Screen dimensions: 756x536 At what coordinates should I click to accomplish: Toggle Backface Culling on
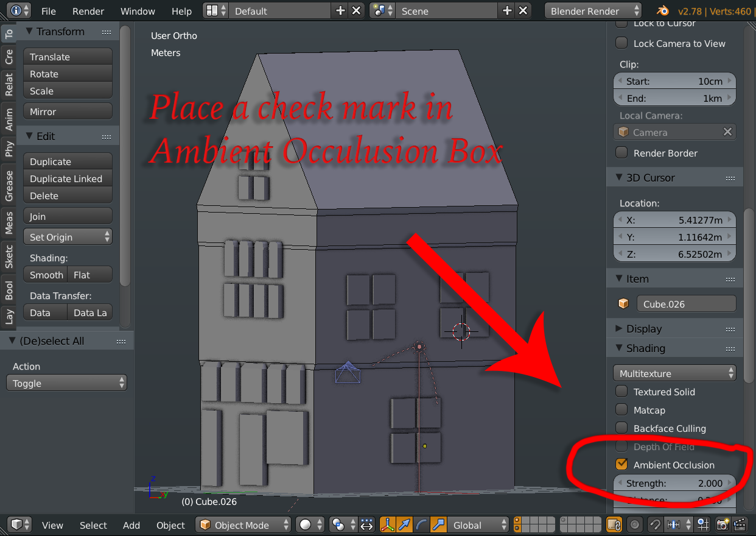[621, 428]
